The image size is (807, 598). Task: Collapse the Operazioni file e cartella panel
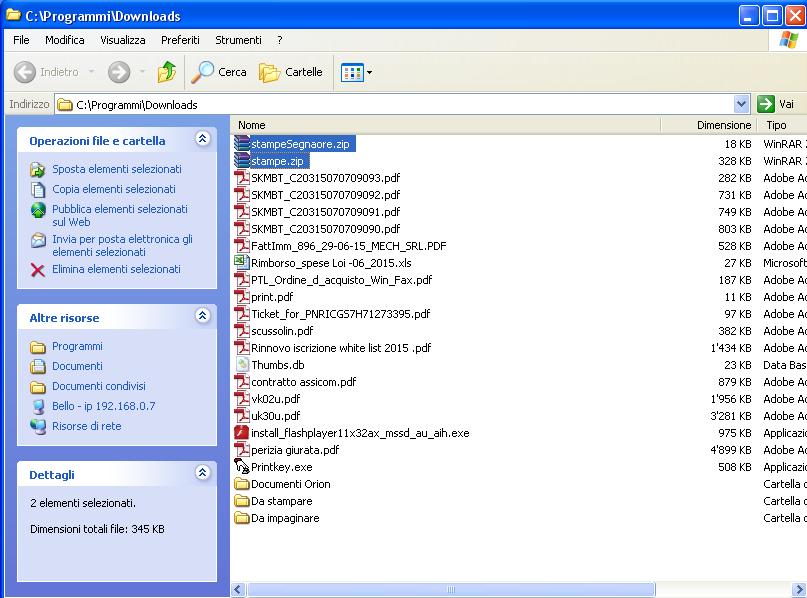pyautogui.click(x=202, y=140)
